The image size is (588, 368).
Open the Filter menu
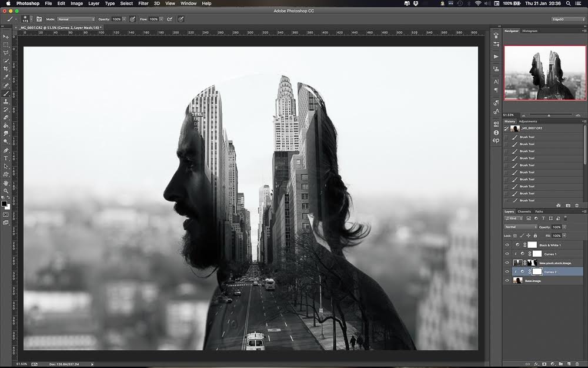143,4
